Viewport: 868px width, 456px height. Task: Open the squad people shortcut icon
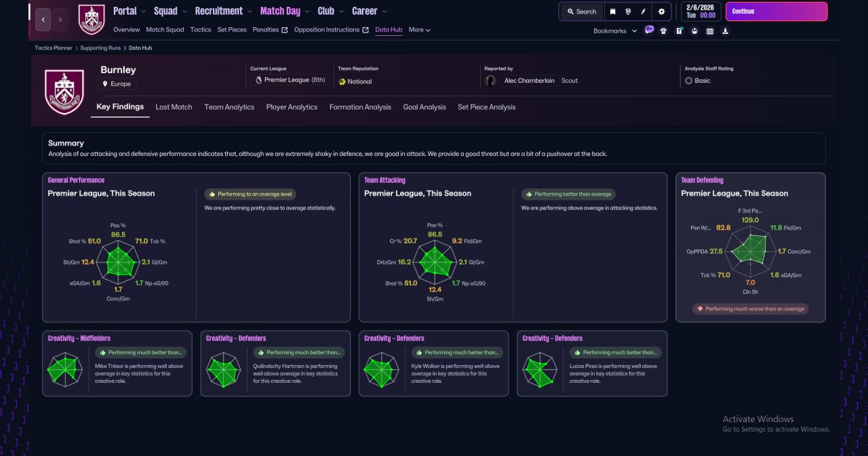pyautogui.click(x=694, y=30)
